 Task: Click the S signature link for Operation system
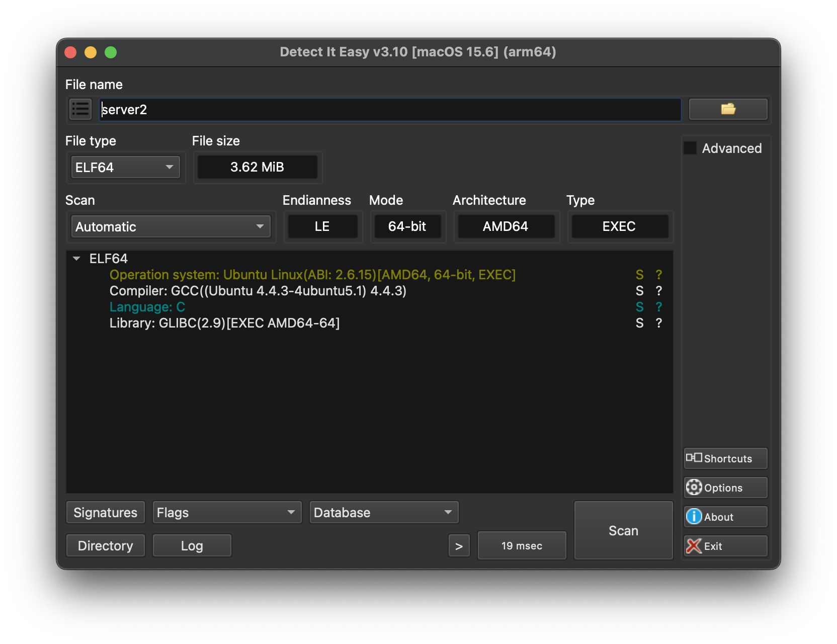point(640,275)
